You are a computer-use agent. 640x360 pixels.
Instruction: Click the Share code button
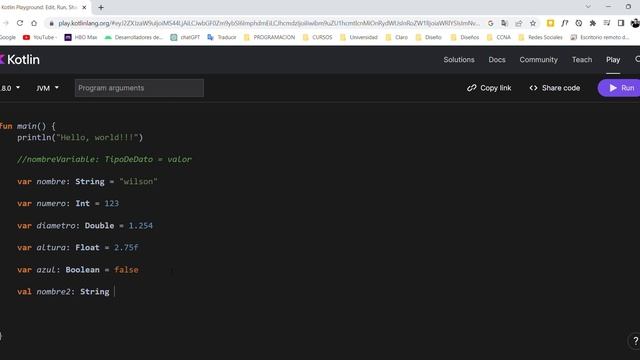555,88
